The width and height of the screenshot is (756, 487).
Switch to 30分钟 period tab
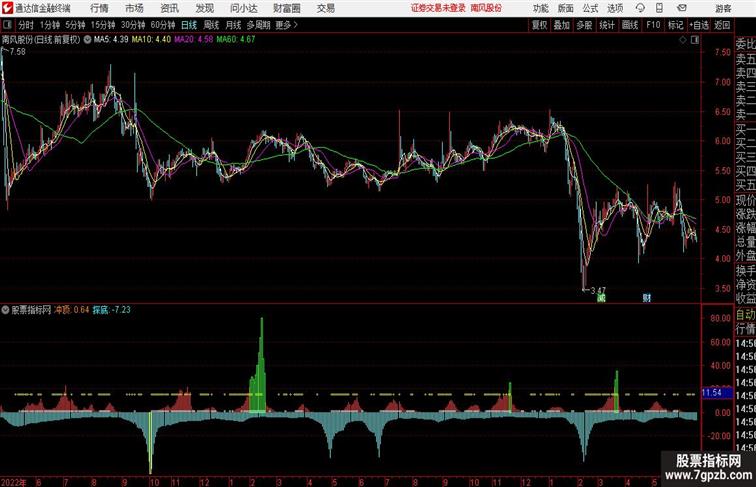[133, 25]
